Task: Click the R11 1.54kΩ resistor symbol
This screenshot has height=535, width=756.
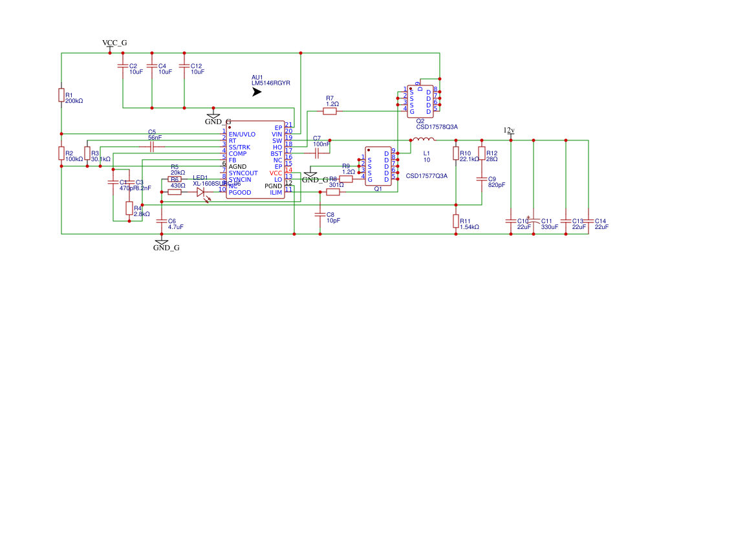Action: click(456, 221)
